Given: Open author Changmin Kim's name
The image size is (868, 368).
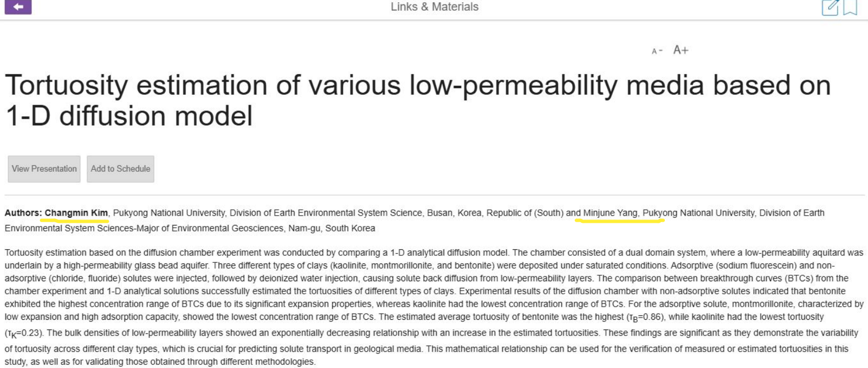Looking at the screenshot, I should pos(76,213).
